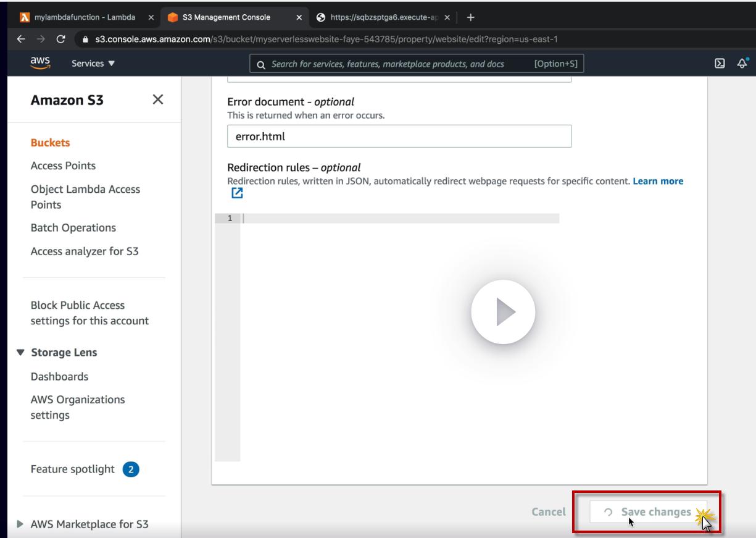The image size is (756, 538).
Task: Click into the Redirection rules JSON editor
Action: pos(400,309)
